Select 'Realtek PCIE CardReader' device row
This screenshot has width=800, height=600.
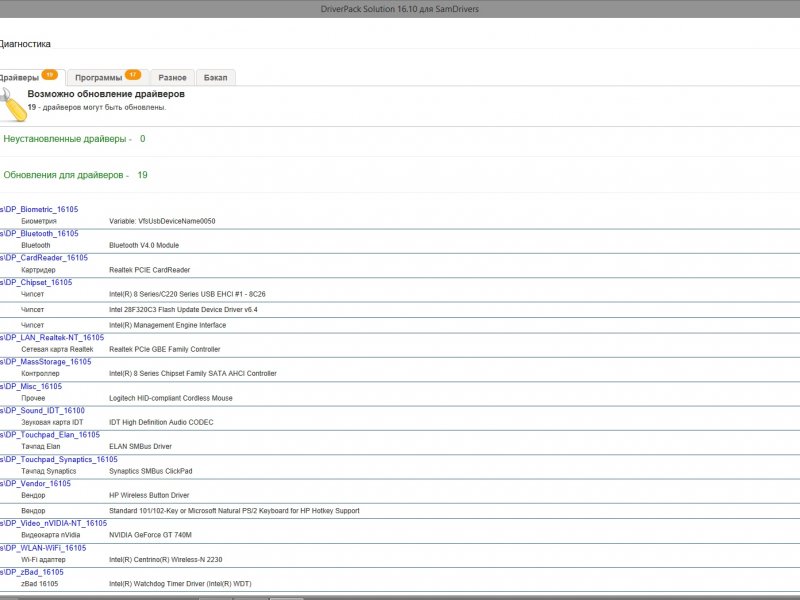coord(149,270)
